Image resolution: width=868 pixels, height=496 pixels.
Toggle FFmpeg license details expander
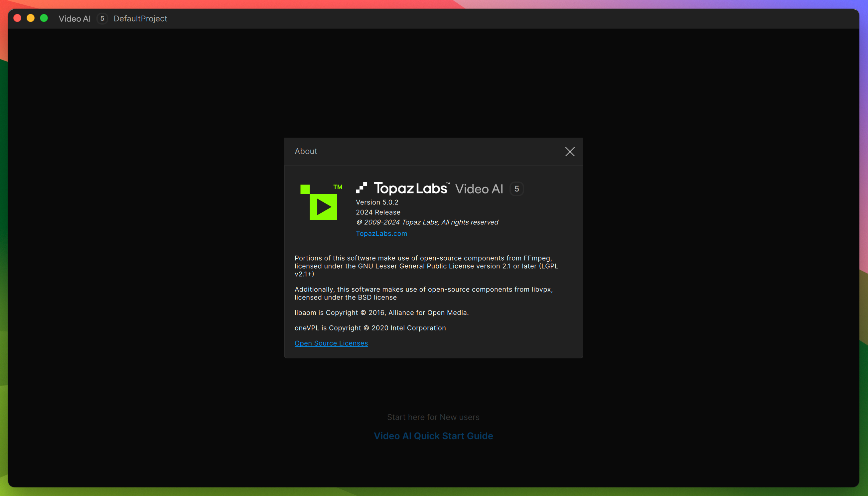(x=426, y=265)
